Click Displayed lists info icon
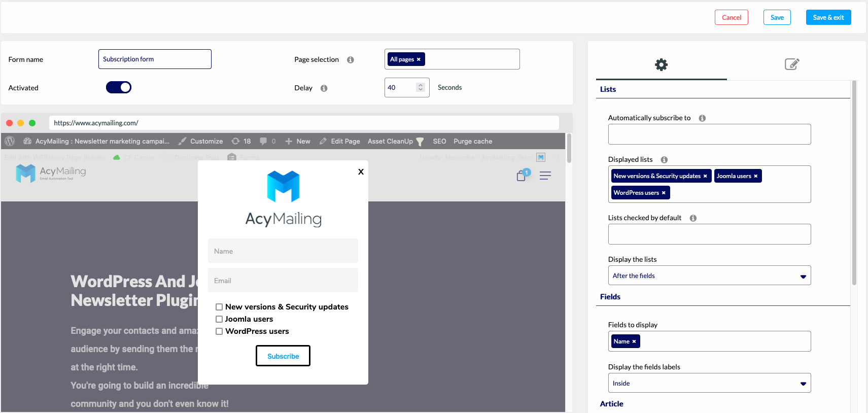Viewport: 868px width, 413px height. click(x=664, y=160)
